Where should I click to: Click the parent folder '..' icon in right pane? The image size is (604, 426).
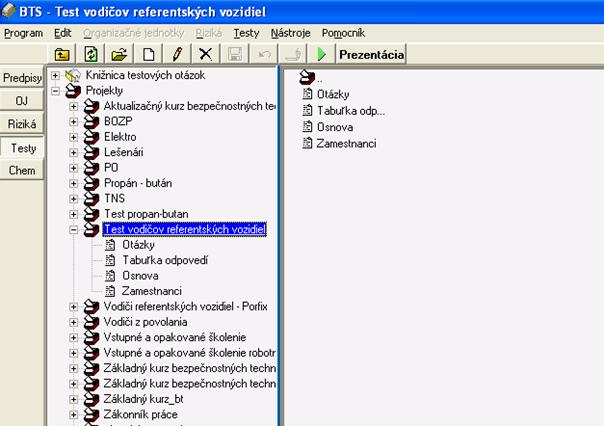307,77
